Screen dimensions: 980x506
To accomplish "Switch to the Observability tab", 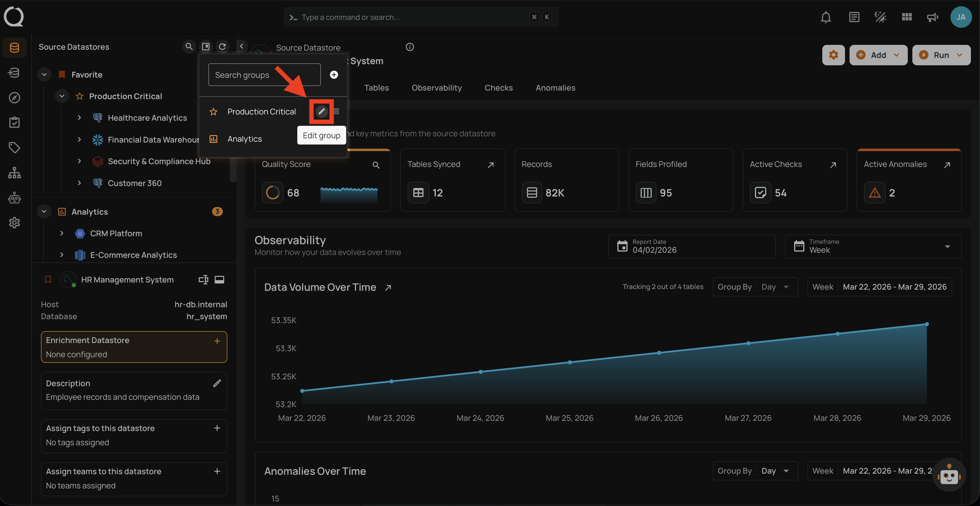I will (x=436, y=88).
